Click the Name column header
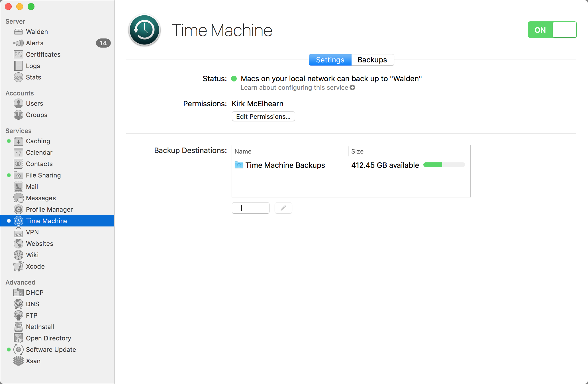Screen dimensions: 588x384 290,152
